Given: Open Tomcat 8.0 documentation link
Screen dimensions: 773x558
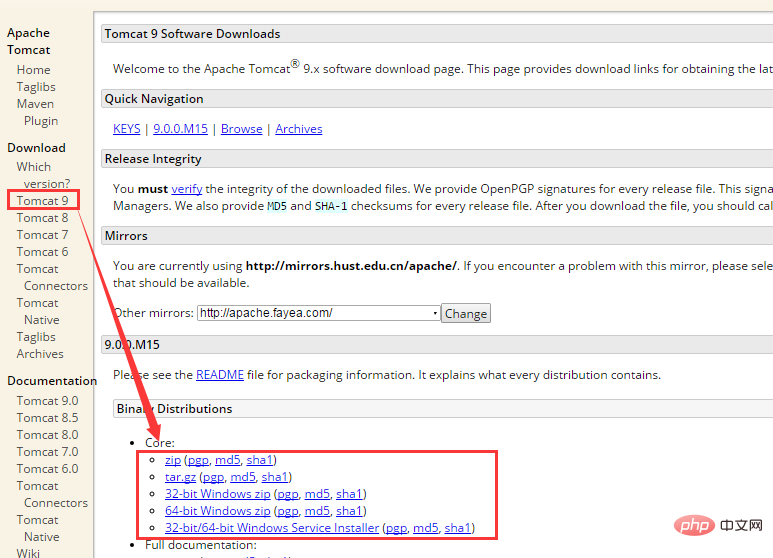Looking at the screenshot, I should [47, 435].
